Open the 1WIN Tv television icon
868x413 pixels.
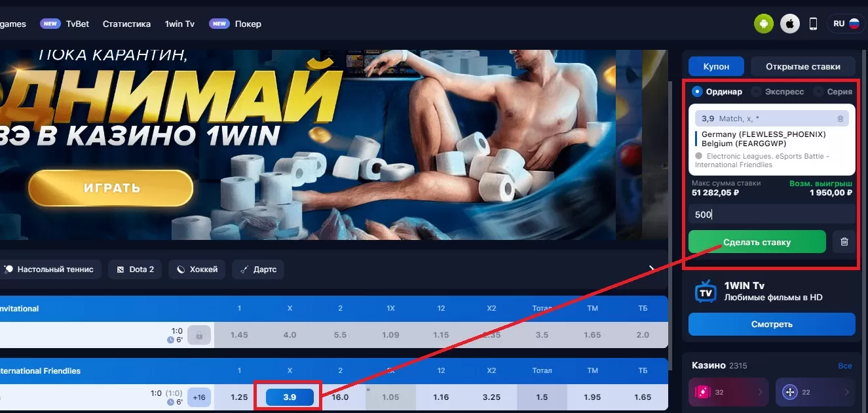(x=706, y=292)
